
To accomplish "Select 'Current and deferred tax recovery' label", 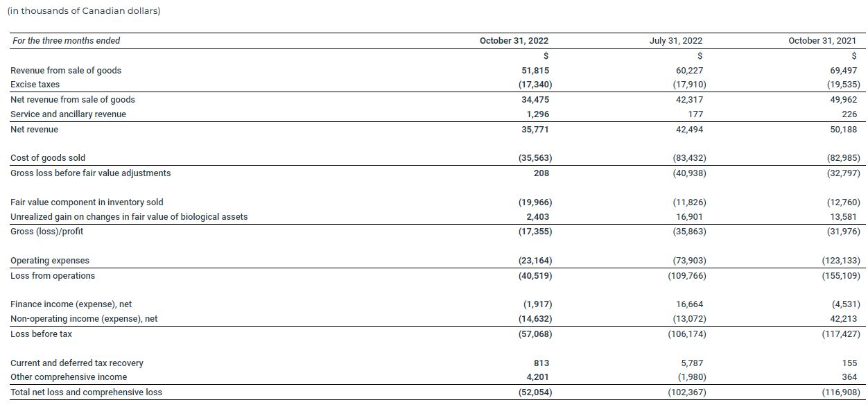I will pyautogui.click(x=77, y=363).
